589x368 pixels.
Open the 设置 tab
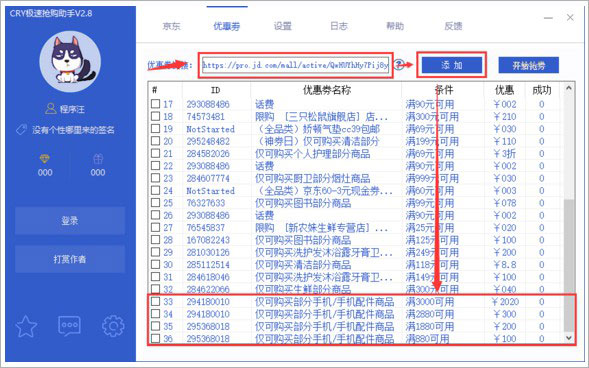282,26
